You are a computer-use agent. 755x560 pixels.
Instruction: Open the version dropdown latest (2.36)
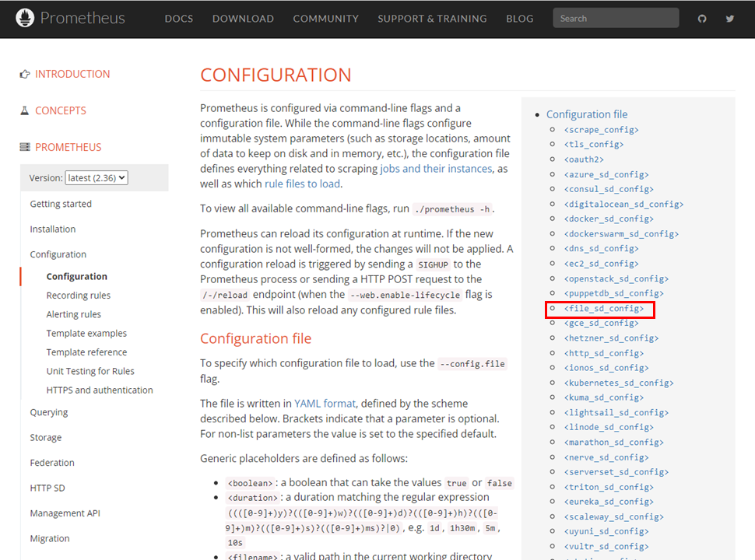pos(97,177)
